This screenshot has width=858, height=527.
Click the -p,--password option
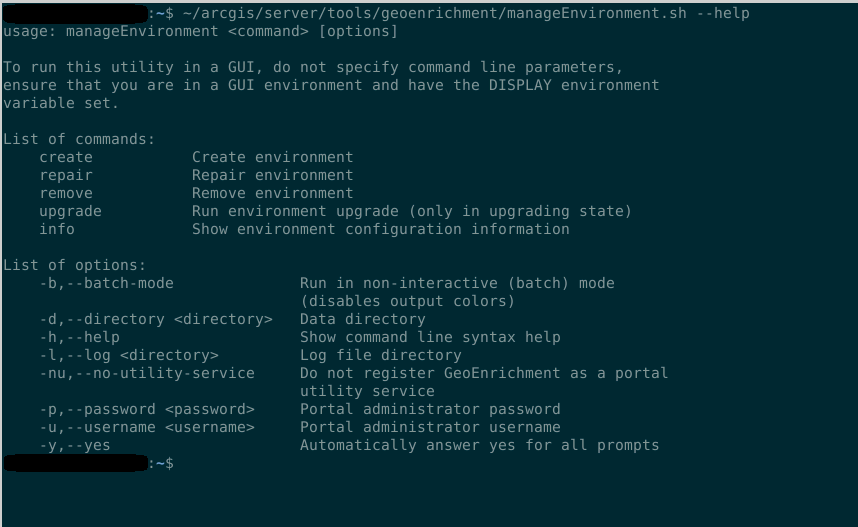click(x=146, y=409)
